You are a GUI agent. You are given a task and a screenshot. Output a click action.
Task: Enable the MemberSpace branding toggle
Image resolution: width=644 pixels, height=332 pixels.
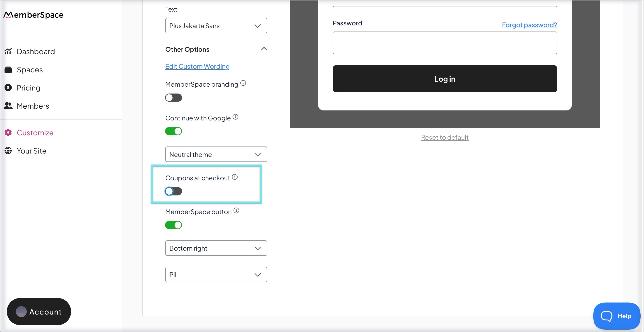173,98
